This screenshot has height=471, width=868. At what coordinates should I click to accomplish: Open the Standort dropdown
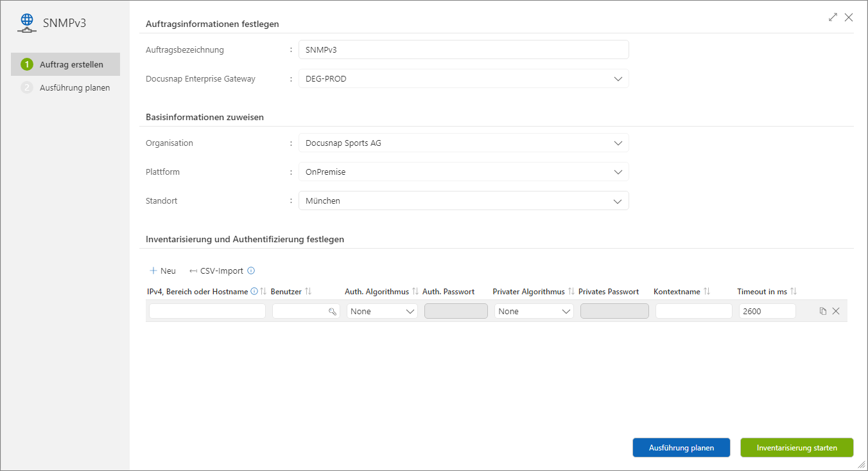tap(464, 201)
